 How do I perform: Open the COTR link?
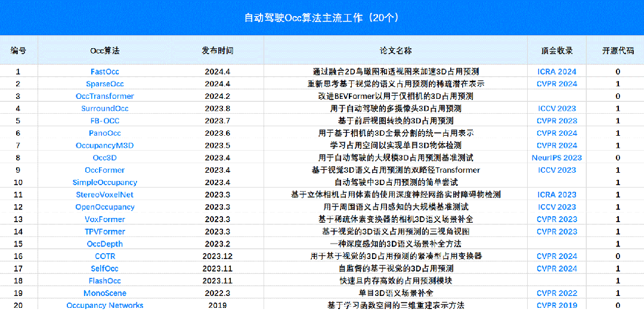105,257
